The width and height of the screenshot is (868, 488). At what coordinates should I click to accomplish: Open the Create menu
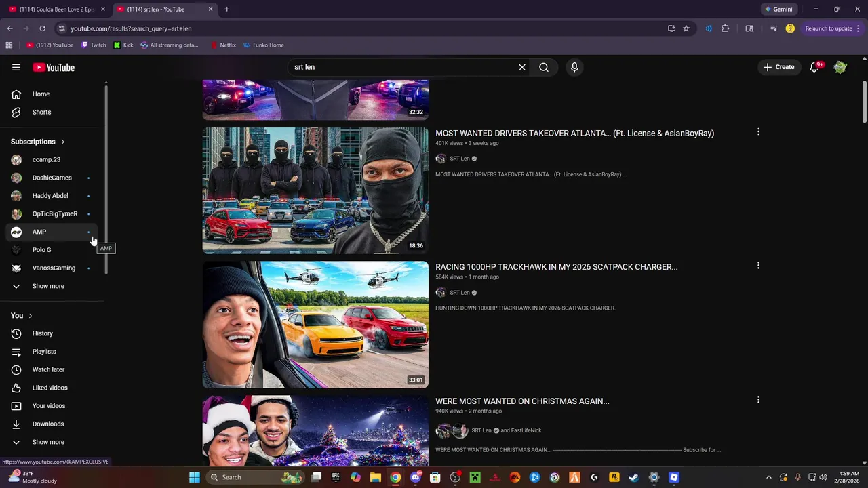pos(778,67)
